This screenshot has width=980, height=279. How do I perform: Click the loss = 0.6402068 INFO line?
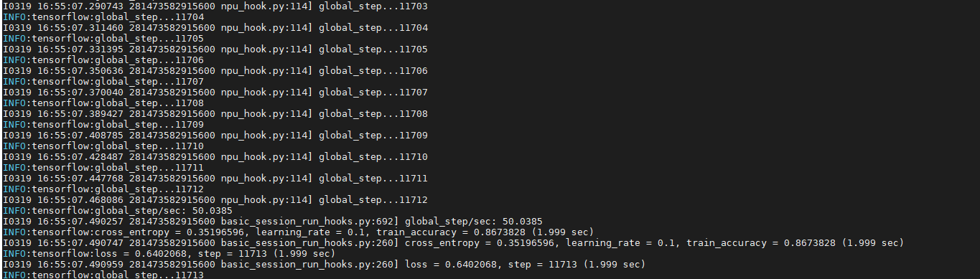(169, 254)
